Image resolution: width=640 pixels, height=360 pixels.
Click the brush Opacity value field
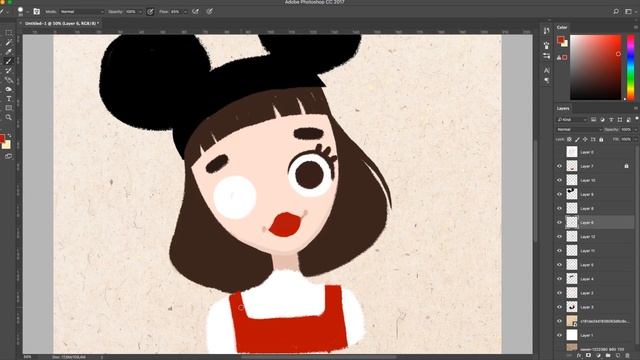pyautogui.click(x=131, y=12)
